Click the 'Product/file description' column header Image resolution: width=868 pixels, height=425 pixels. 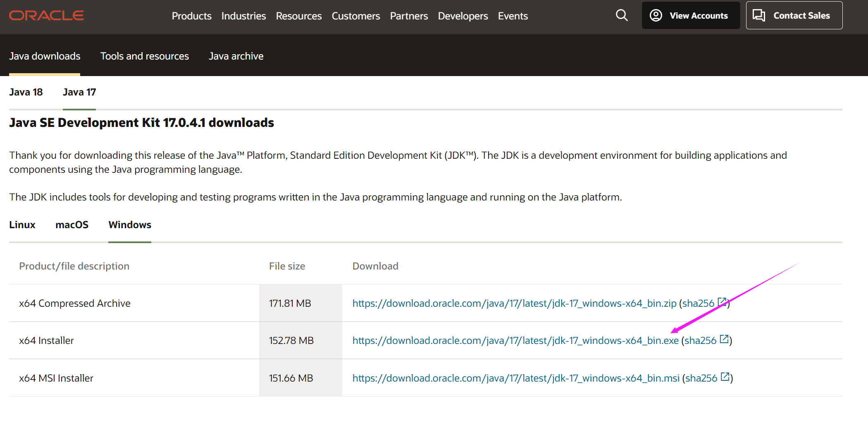[x=74, y=266]
